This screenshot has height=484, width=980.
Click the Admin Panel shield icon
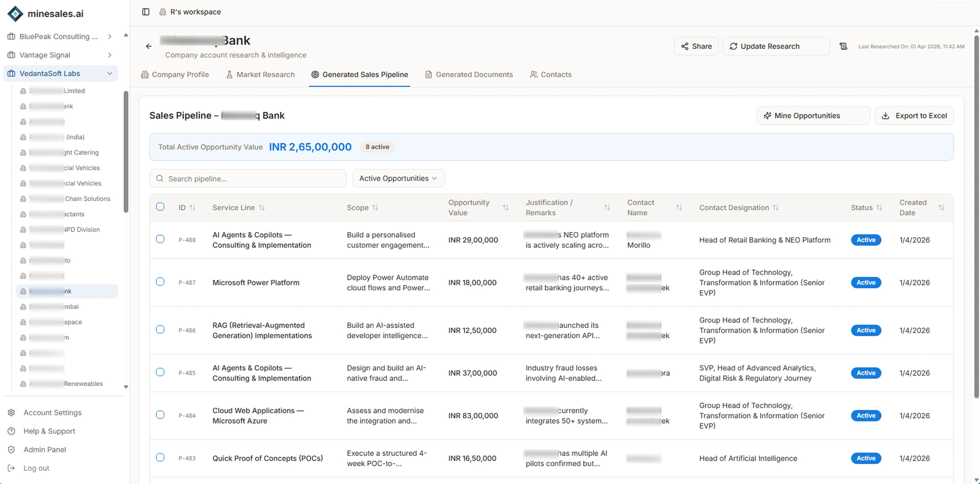[11, 449]
